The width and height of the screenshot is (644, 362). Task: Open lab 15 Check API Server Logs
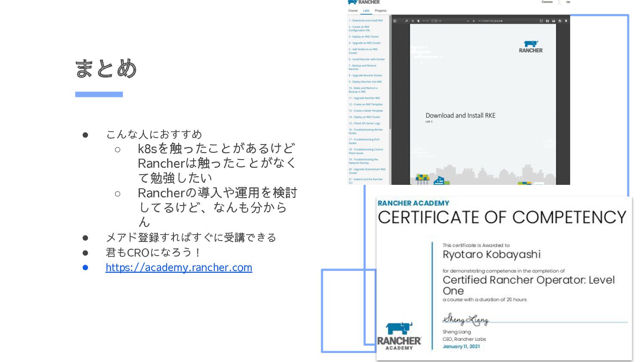click(365, 124)
